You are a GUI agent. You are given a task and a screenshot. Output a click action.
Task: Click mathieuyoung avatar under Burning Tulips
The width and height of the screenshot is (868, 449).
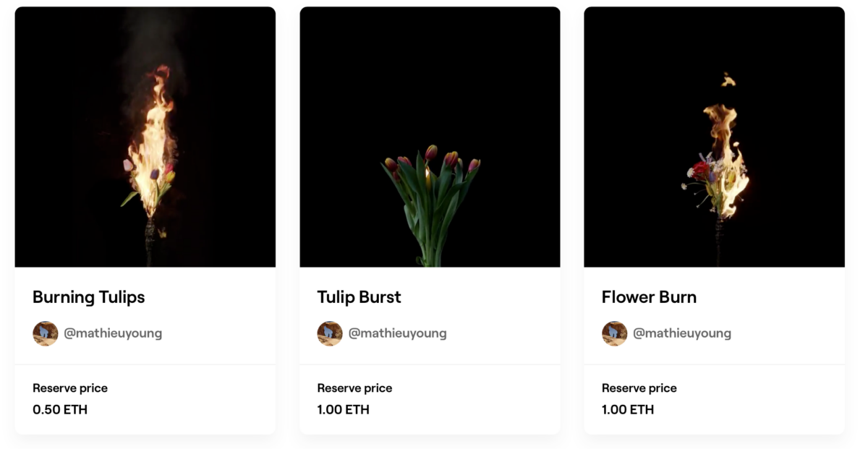[x=46, y=333]
